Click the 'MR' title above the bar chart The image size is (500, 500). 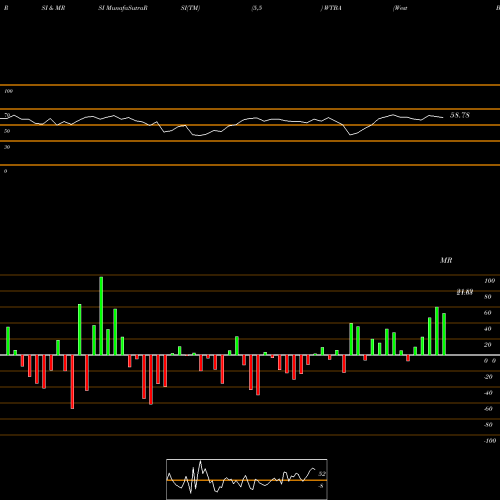[x=446, y=260]
